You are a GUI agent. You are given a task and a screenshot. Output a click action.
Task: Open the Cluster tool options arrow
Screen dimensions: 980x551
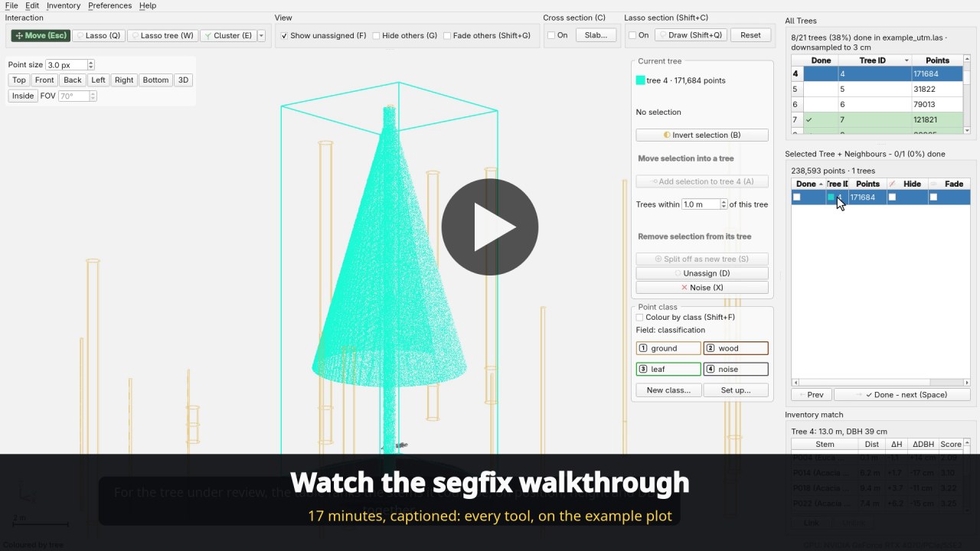click(261, 35)
